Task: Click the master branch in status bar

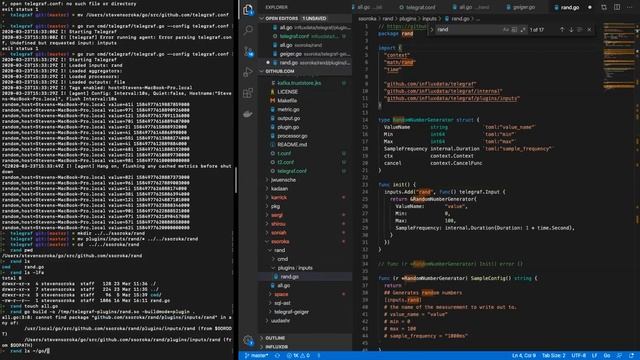Action: pos(256,356)
